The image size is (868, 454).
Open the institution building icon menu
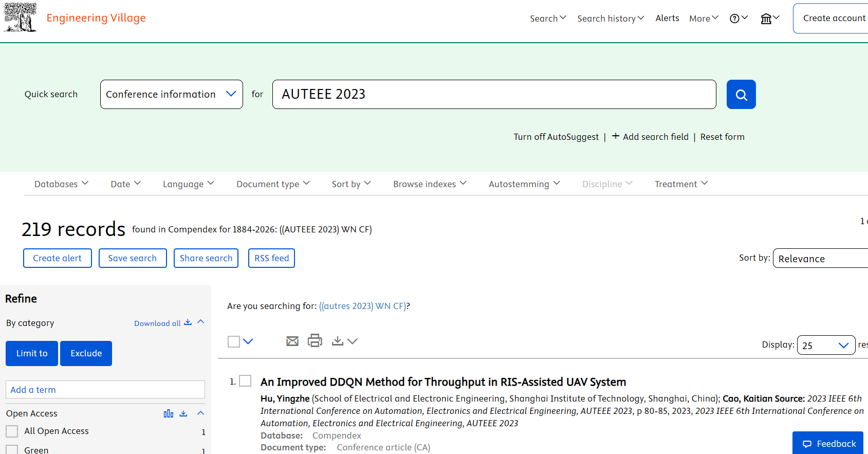pos(770,19)
